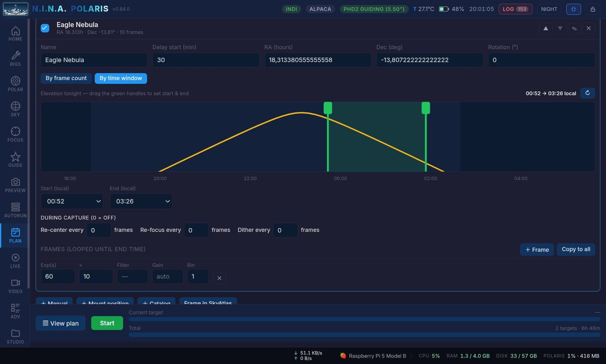Switch to By frame count mode

coord(66,78)
